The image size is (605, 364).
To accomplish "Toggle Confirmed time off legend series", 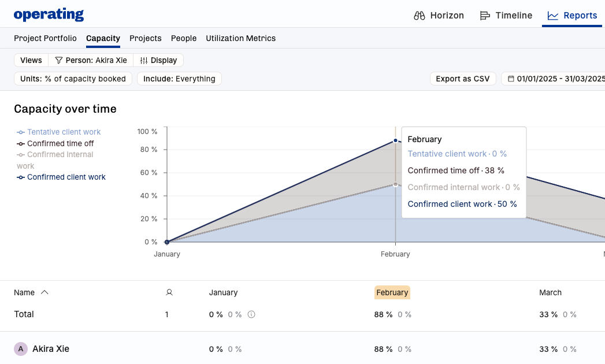I will click(60, 143).
